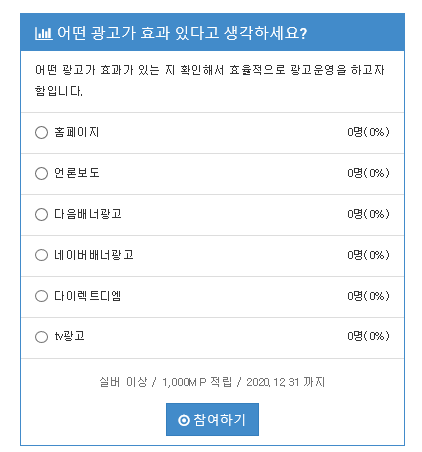The height and width of the screenshot is (452, 422).
Task: Click the circle icon inside 참여하기 button
Action: pos(184,420)
